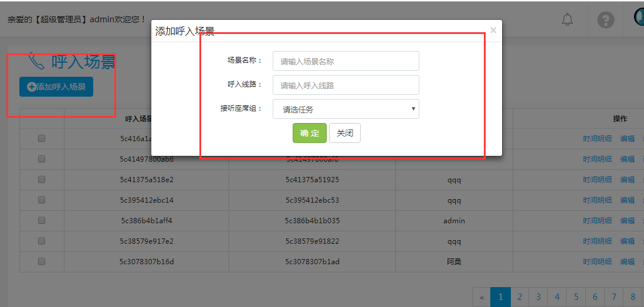644x307 pixels.
Task: Click into the 呼入线路 text field
Action: 346,85
